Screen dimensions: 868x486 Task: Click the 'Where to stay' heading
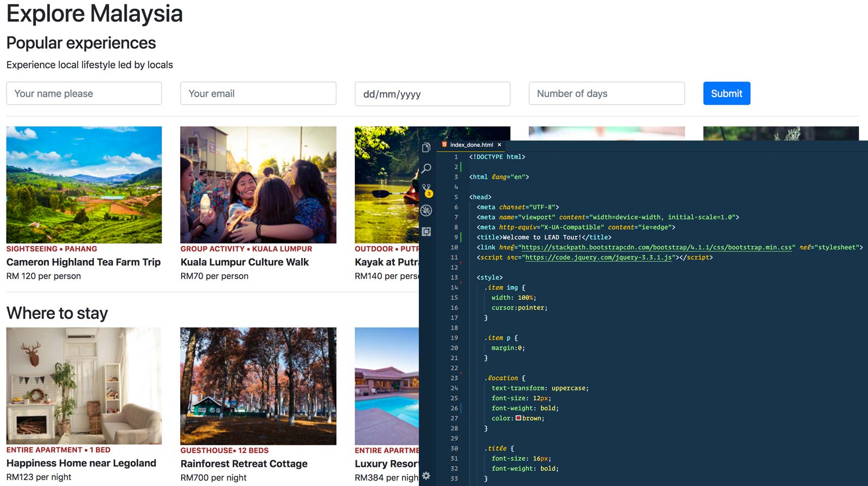[57, 313]
